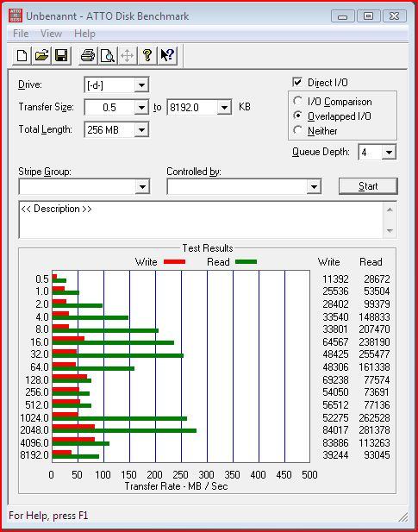Click the New document toolbar icon

click(22, 55)
